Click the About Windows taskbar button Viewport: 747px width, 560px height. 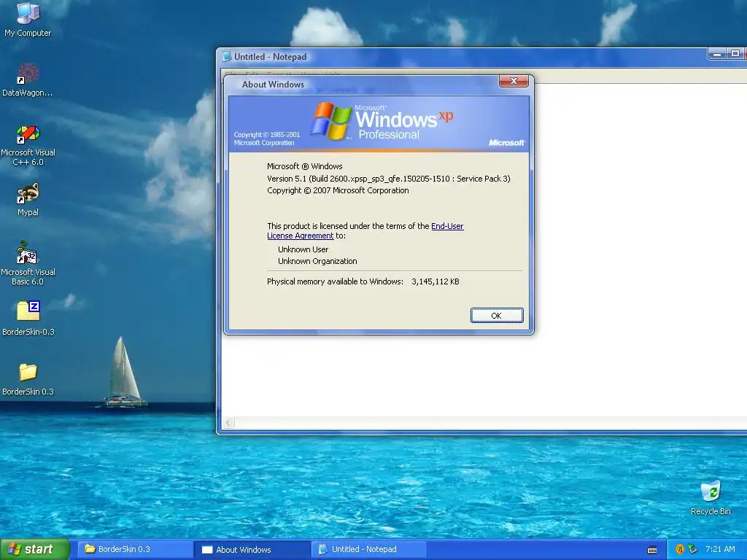[x=252, y=550]
